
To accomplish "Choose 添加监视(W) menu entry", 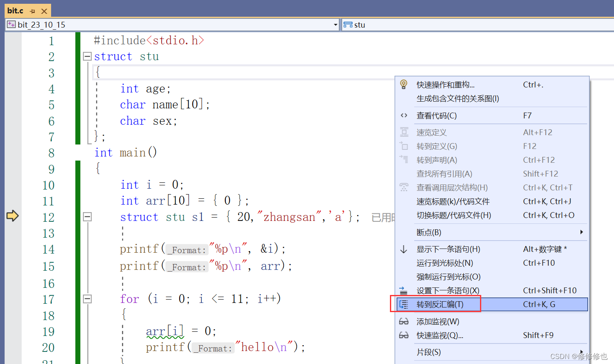I will [x=492, y=321].
